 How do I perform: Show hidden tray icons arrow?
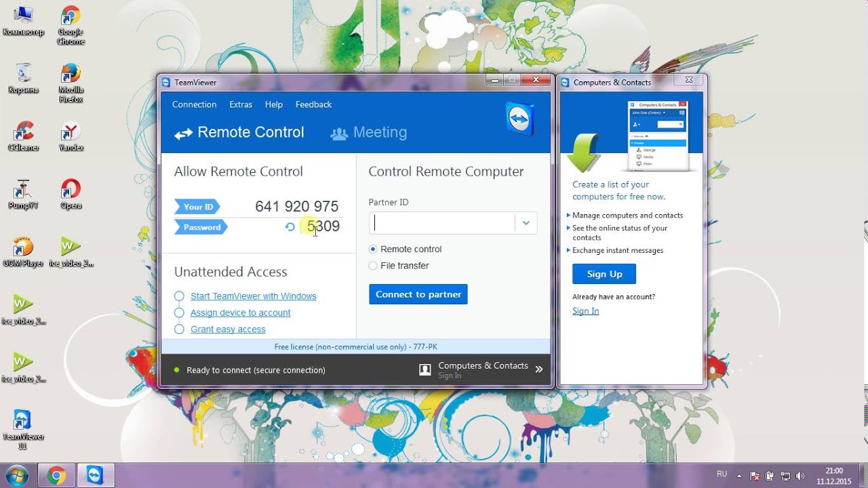[x=739, y=476]
